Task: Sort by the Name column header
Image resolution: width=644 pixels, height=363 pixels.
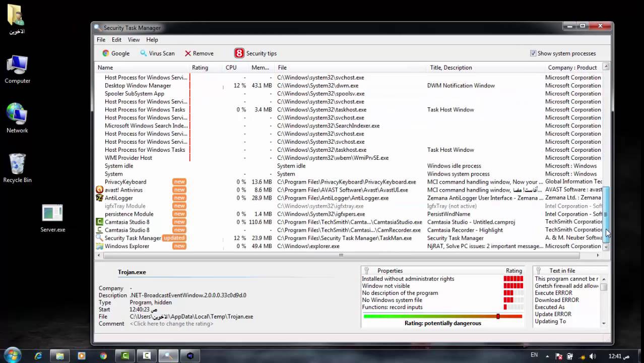Action: [x=142, y=68]
